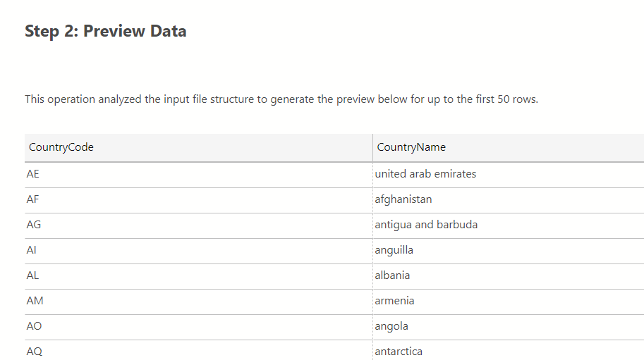The width and height of the screenshot is (644, 360).
Task: Click the AG country code cell
Action: click(x=33, y=225)
